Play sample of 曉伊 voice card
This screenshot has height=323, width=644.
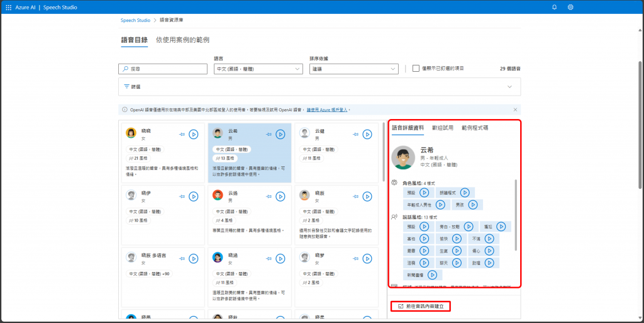[194, 196]
